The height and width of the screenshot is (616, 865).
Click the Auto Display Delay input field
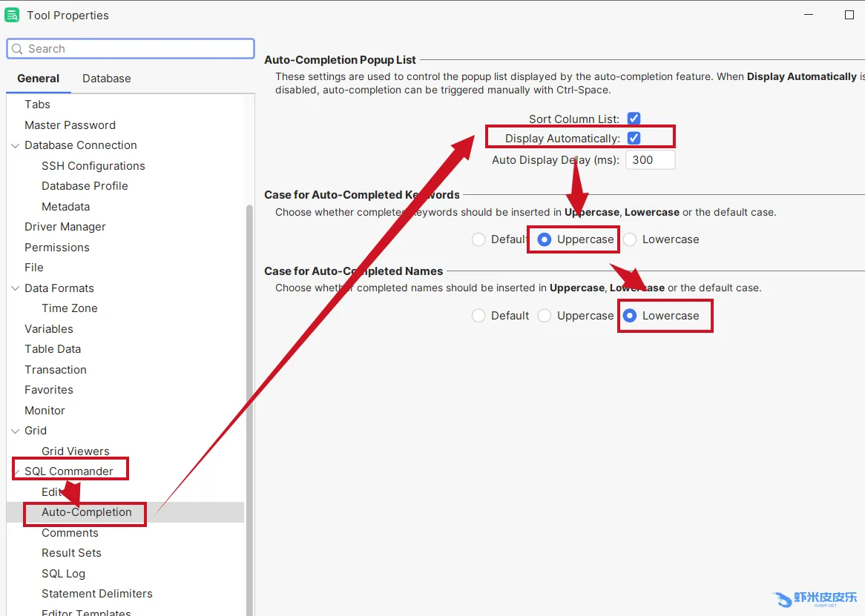650,160
